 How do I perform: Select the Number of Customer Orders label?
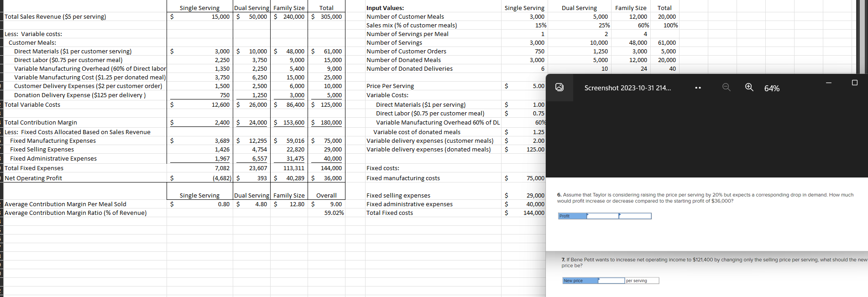click(406, 52)
